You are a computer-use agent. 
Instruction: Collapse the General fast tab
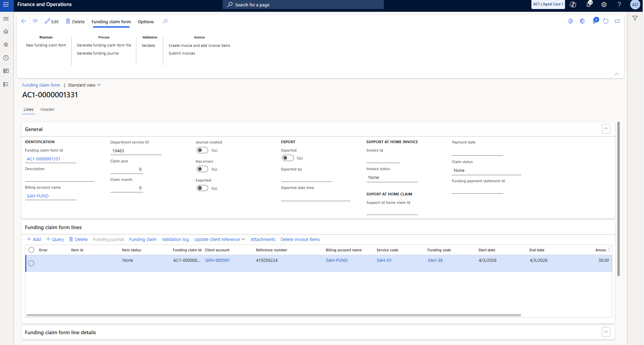(x=606, y=129)
